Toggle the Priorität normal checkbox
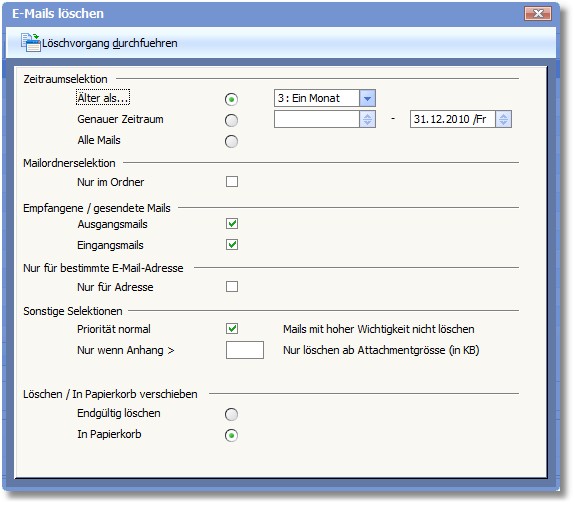Image resolution: width=574 pixels, height=505 pixels. pos(232,329)
